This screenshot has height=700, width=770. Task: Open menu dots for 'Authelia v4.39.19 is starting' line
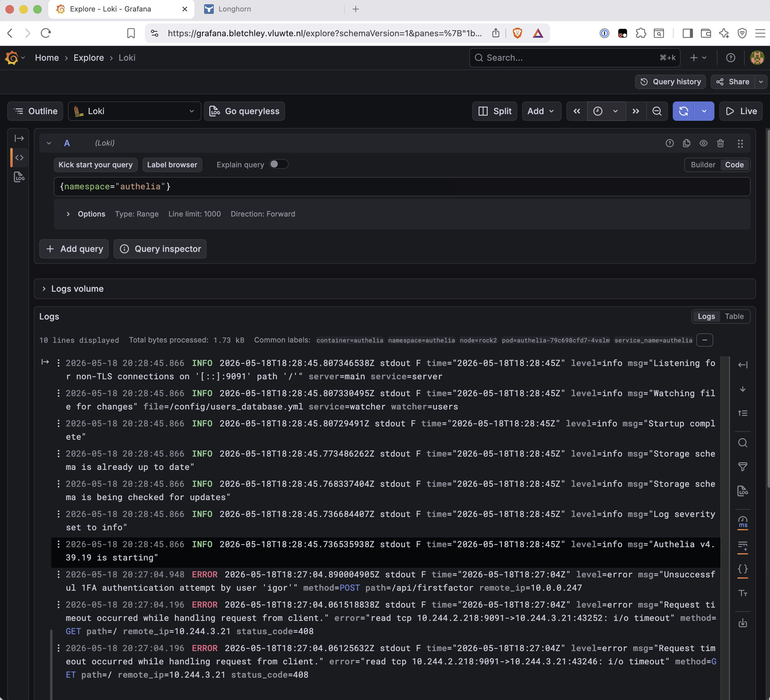click(x=59, y=544)
